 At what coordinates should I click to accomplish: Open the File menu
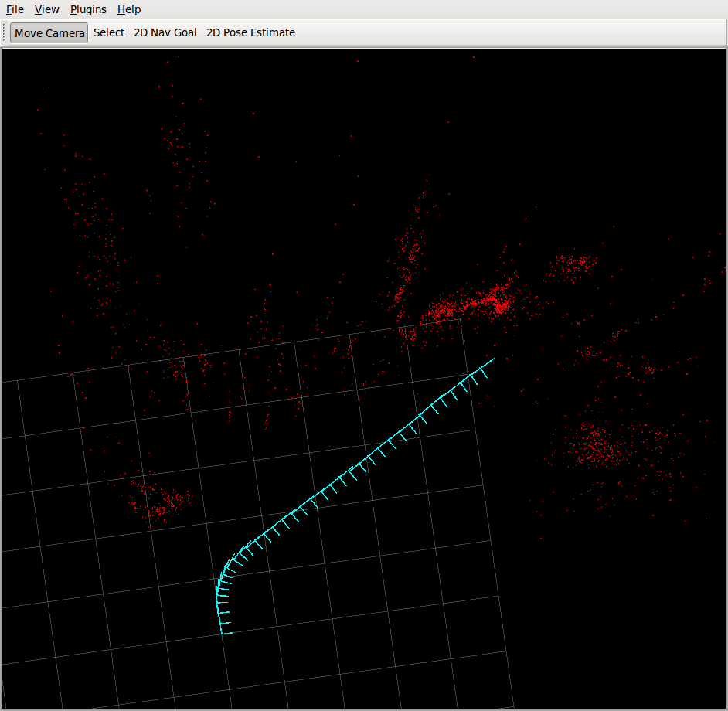click(15, 9)
